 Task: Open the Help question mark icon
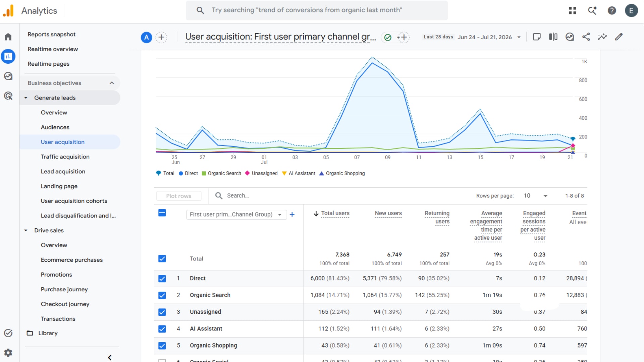coord(612,11)
